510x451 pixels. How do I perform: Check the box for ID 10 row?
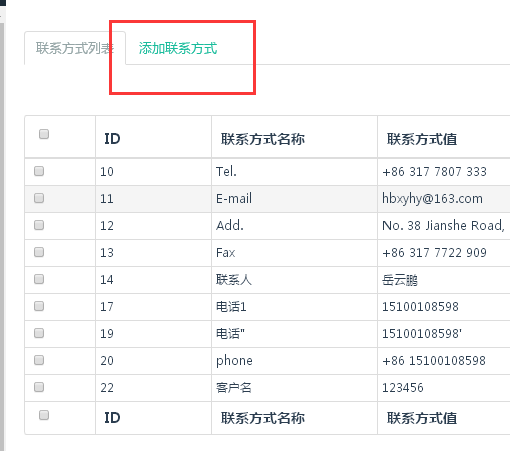pos(39,171)
